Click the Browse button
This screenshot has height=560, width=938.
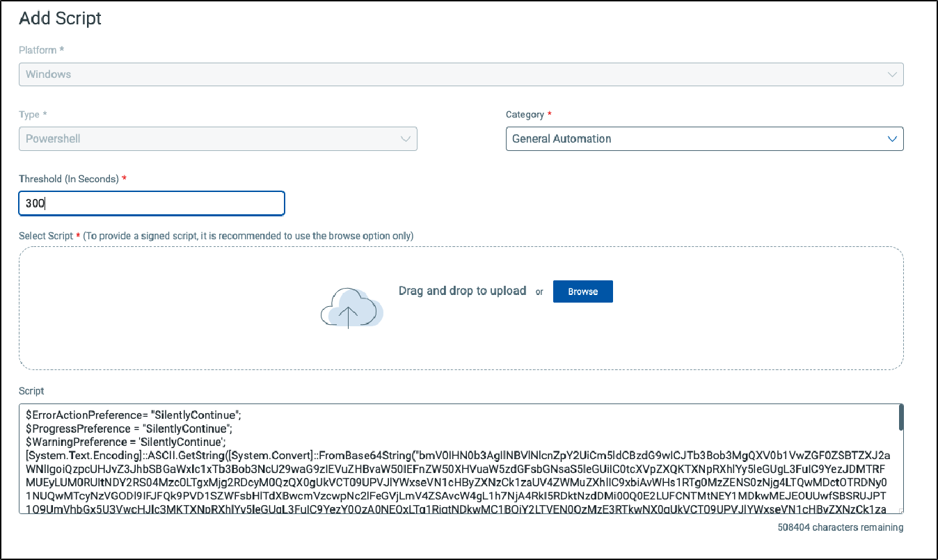pos(582,291)
